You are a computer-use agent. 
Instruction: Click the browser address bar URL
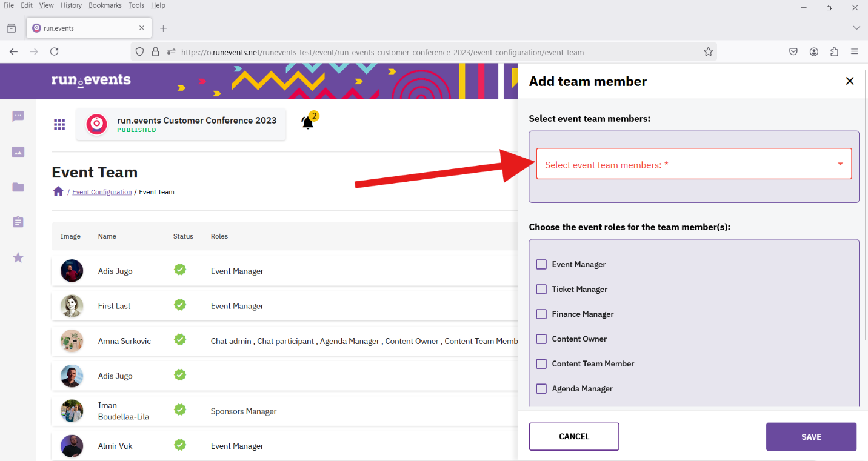pyautogui.click(x=382, y=52)
